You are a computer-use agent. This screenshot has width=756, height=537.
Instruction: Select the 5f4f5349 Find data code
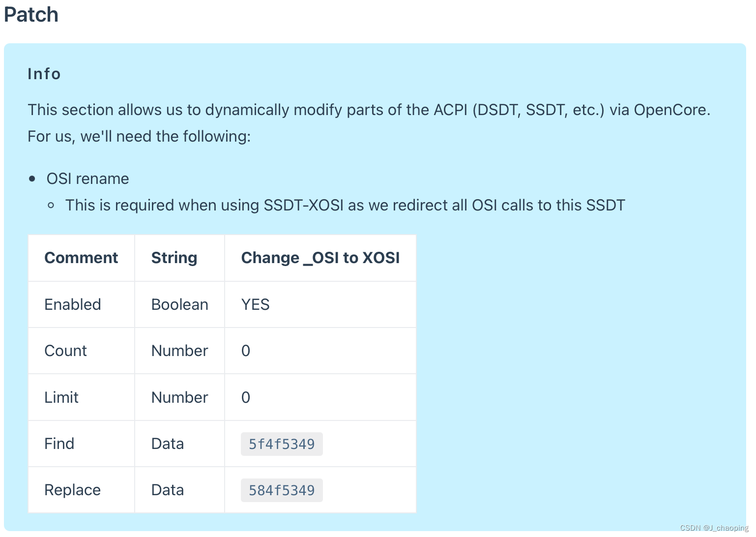tap(282, 444)
